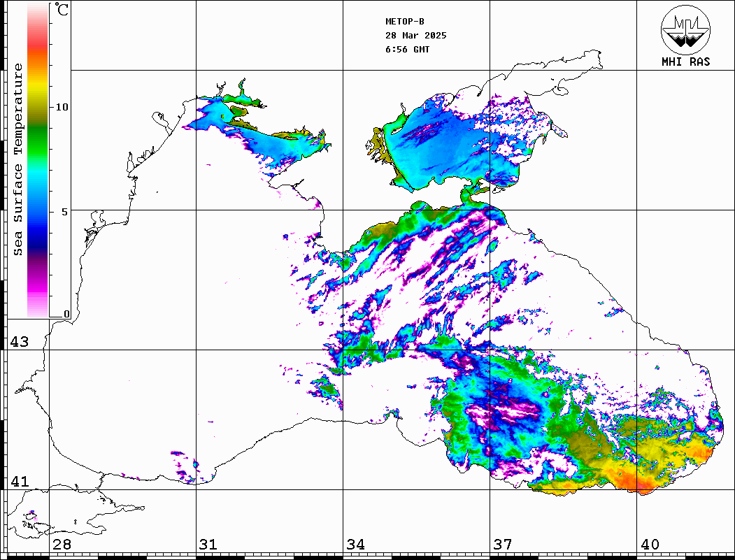Click the MHI RAS logo emblem

pos(686,29)
